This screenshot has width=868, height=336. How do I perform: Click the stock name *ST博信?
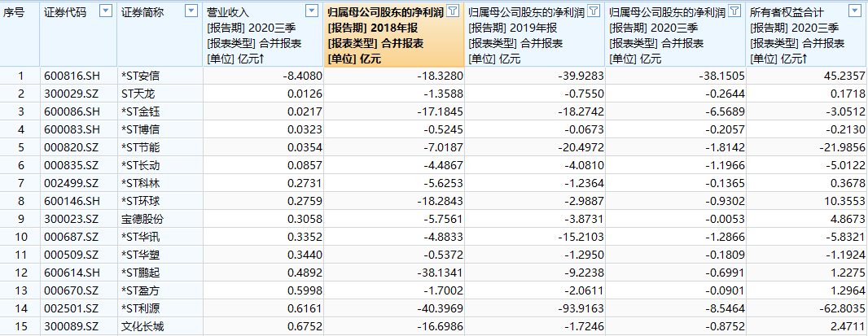141,130
